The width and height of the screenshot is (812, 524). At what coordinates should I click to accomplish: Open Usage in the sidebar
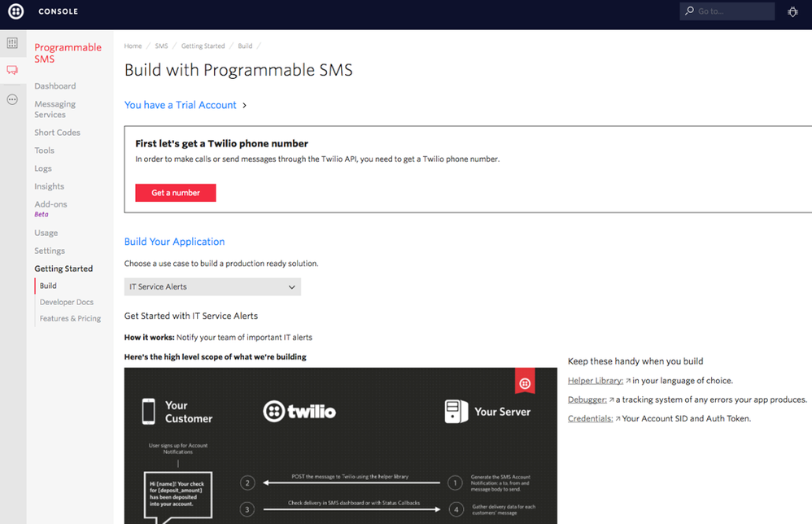(46, 233)
